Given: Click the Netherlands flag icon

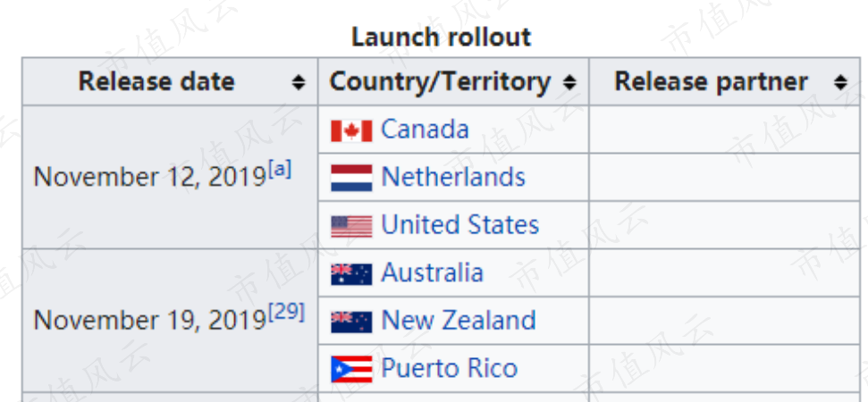Looking at the screenshot, I should pos(351,178).
